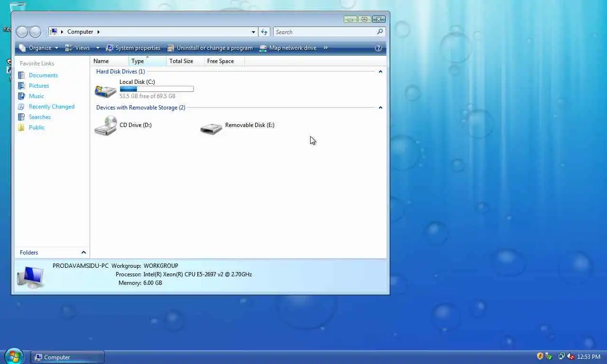Click the Public folder icon in sidebar

tap(21, 127)
